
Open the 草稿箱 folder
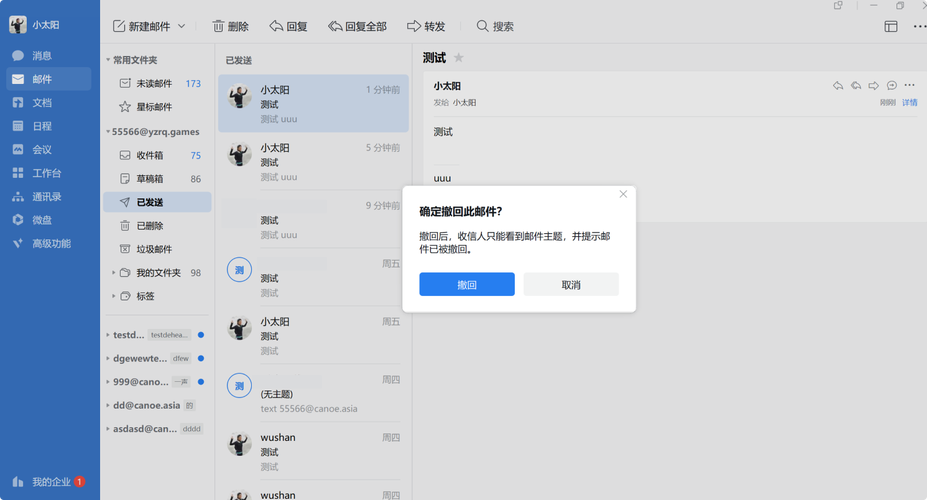coord(157,178)
